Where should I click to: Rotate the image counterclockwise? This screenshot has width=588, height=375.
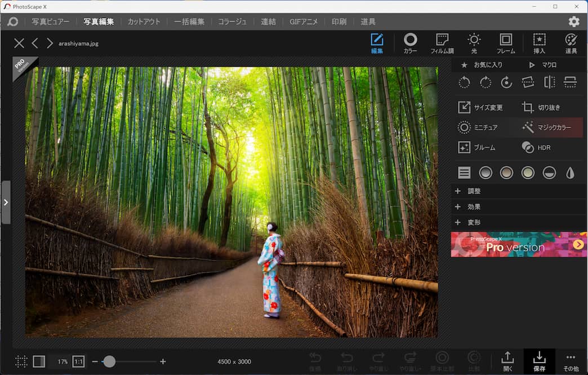point(464,82)
